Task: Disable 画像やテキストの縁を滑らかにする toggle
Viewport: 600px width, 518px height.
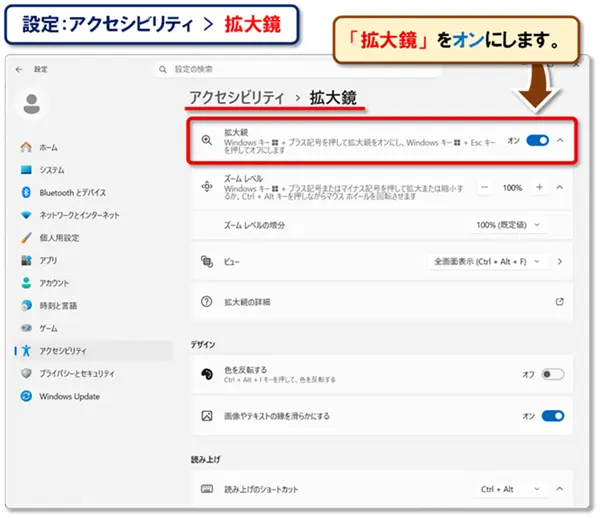Action: click(553, 416)
